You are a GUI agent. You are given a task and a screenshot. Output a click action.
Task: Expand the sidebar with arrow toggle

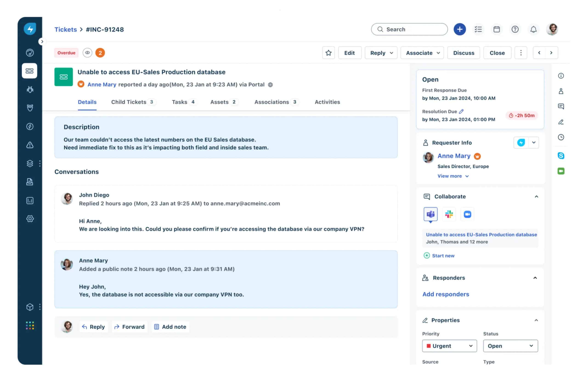(42, 42)
